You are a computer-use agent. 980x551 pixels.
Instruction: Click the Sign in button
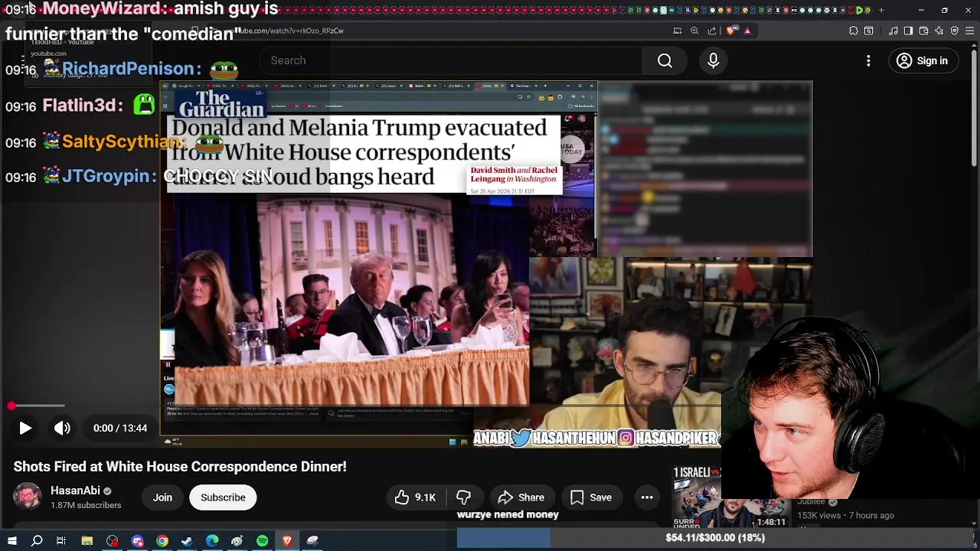[x=923, y=60]
